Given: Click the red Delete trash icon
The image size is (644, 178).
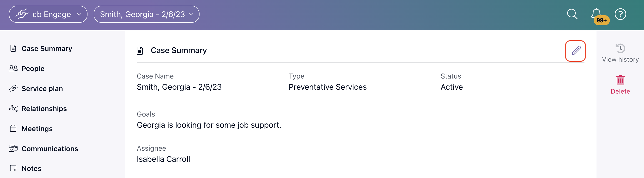Looking at the screenshot, I should tap(620, 80).
